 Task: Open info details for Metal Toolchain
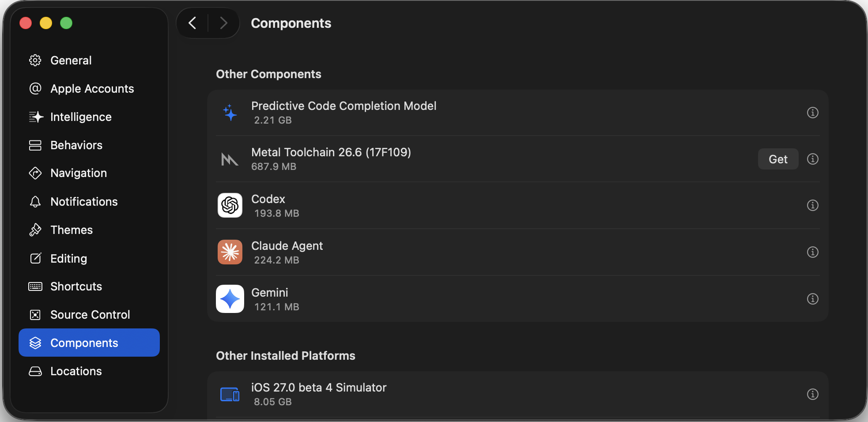(x=812, y=159)
